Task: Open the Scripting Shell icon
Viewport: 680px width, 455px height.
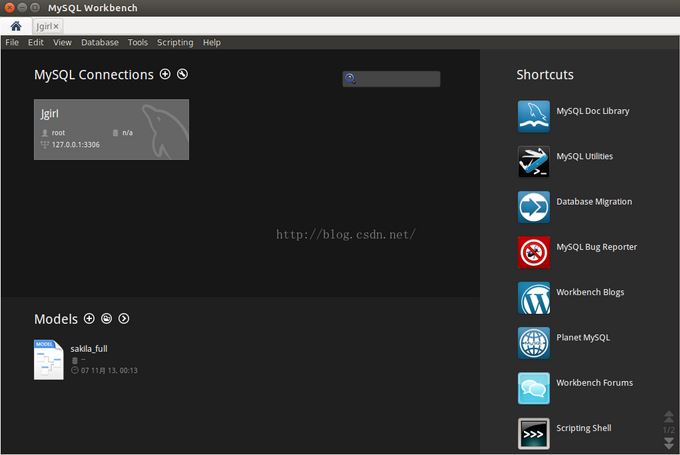Action: click(x=533, y=433)
